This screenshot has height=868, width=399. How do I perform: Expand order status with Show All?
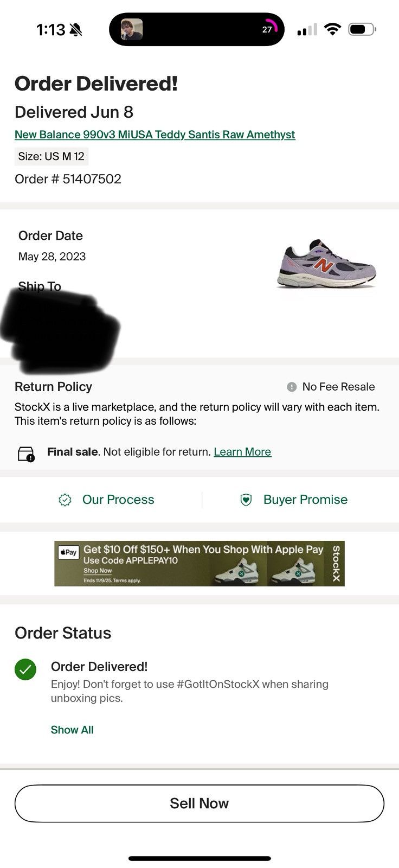point(72,730)
